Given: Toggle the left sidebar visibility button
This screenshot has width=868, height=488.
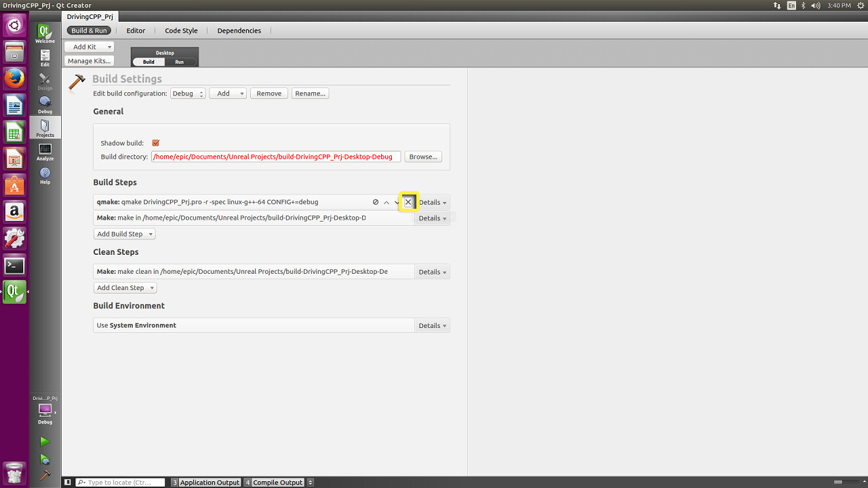Looking at the screenshot, I should (67, 483).
